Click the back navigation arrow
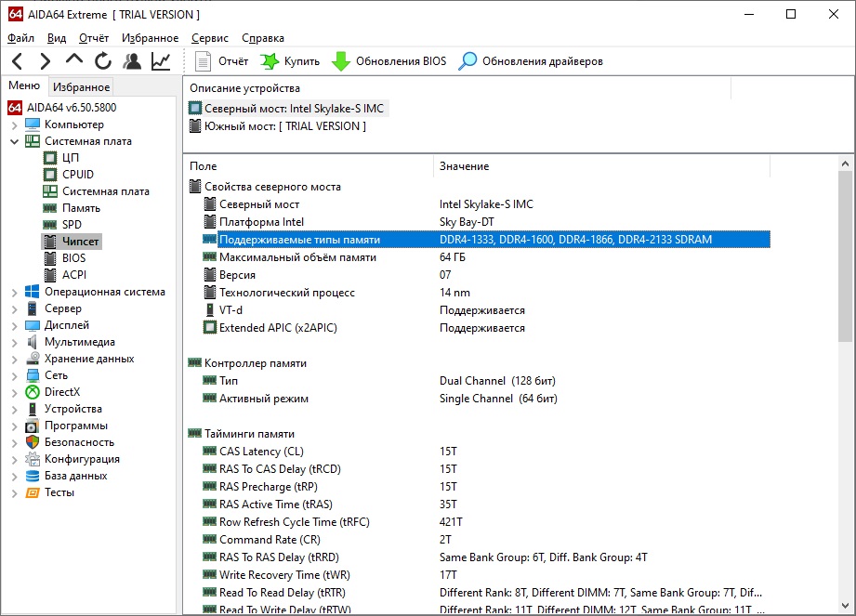This screenshot has height=616, width=856. pos(18,61)
